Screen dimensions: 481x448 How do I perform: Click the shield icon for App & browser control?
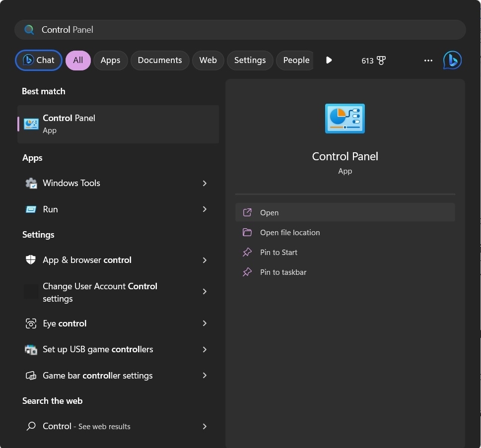pos(31,260)
